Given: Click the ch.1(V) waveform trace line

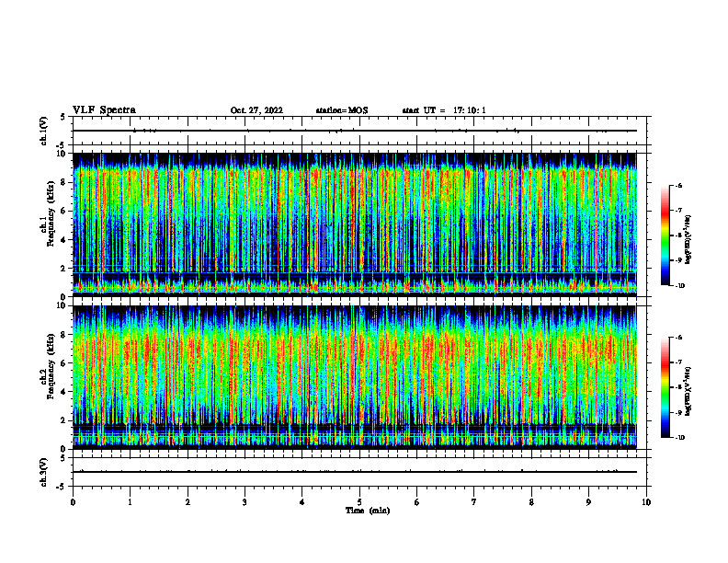Looking at the screenshot, I should [x=355, y=131].
